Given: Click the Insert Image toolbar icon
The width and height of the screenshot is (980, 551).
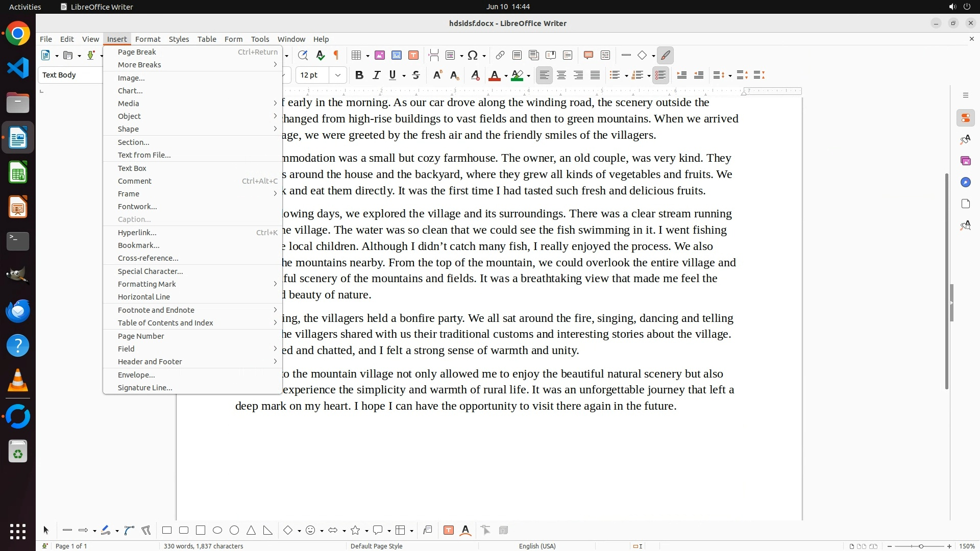Looking at the screenshot, I should tap(380, 55).
